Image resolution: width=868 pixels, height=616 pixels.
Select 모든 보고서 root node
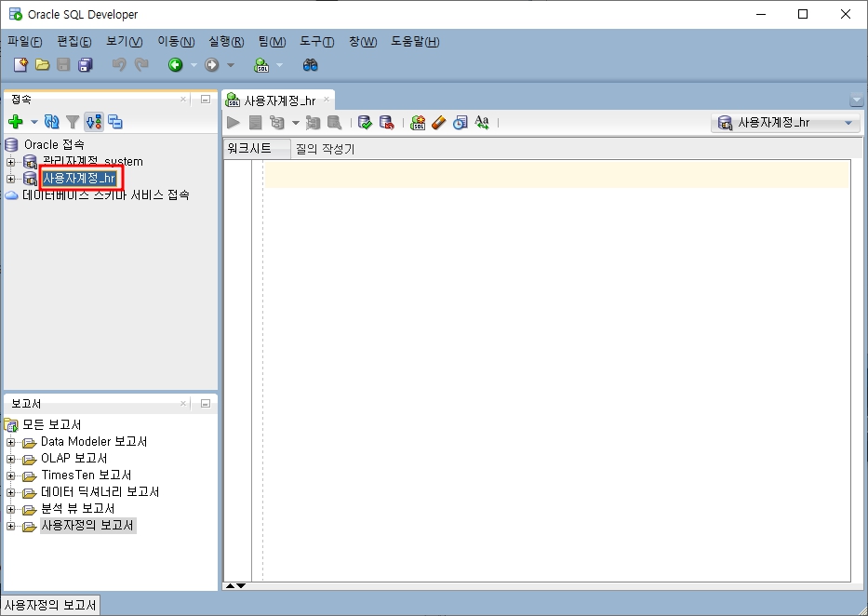click(51, 424)
